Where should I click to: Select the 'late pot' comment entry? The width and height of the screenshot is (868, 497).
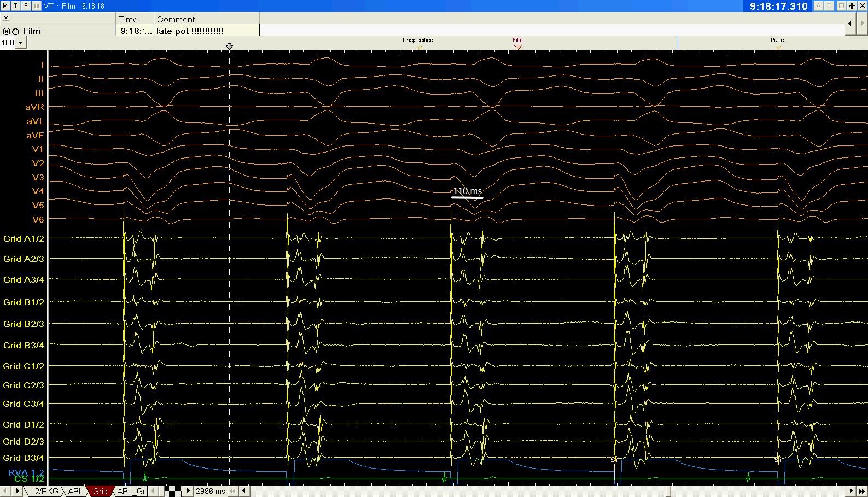pos(190,31)
